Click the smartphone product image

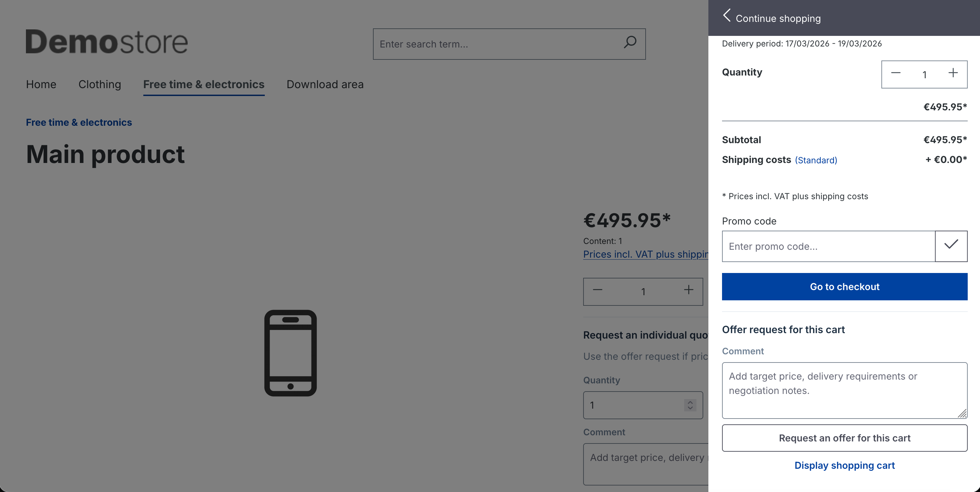(x=290, y=353)
